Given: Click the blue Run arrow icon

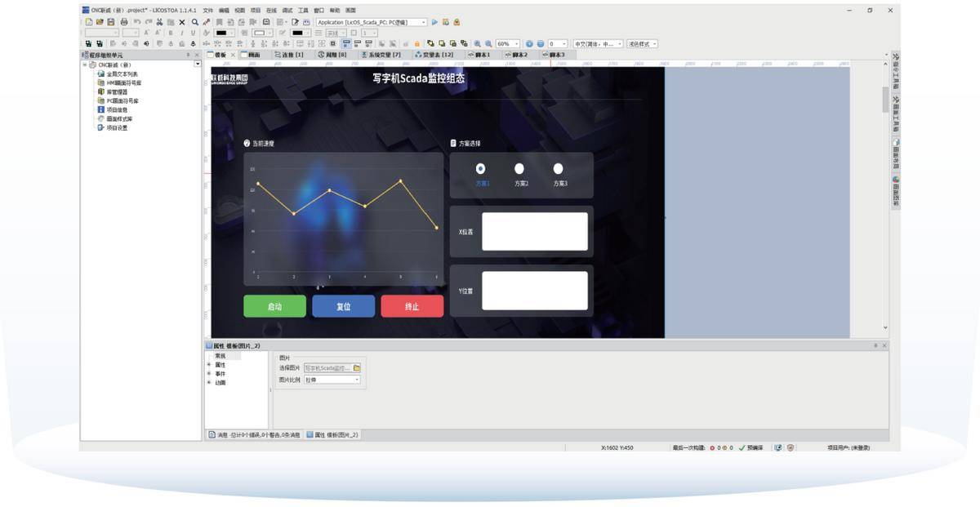Looking at the screenshot, I should point(434,22).
